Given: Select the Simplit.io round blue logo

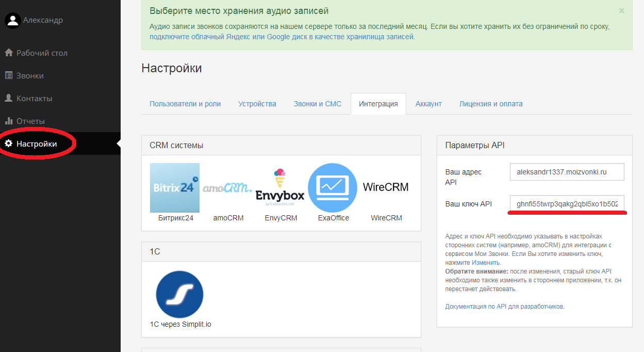Looking at the screenshot, I should (179, 294).
